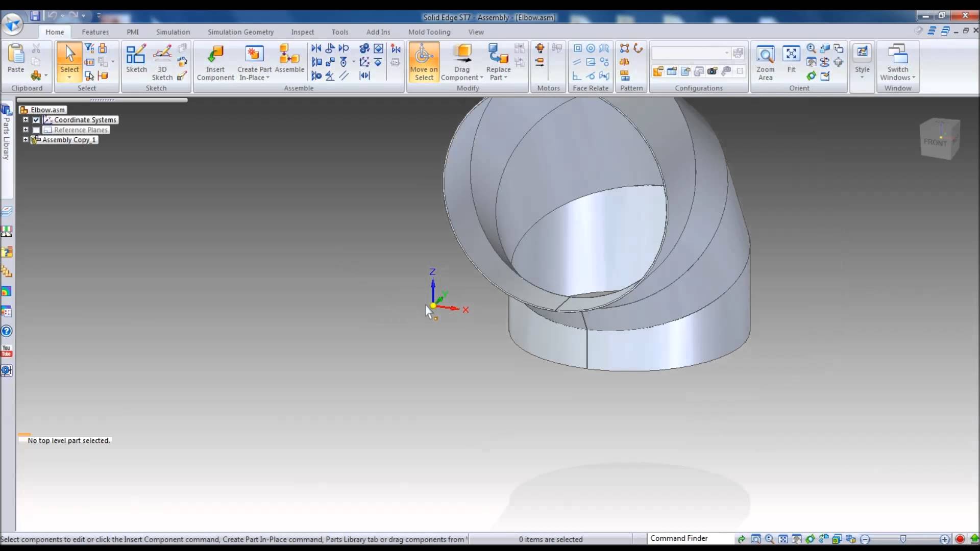Click the zoom out minus button
The width and height of the screenshot is (980, 551).
[865, 539]
